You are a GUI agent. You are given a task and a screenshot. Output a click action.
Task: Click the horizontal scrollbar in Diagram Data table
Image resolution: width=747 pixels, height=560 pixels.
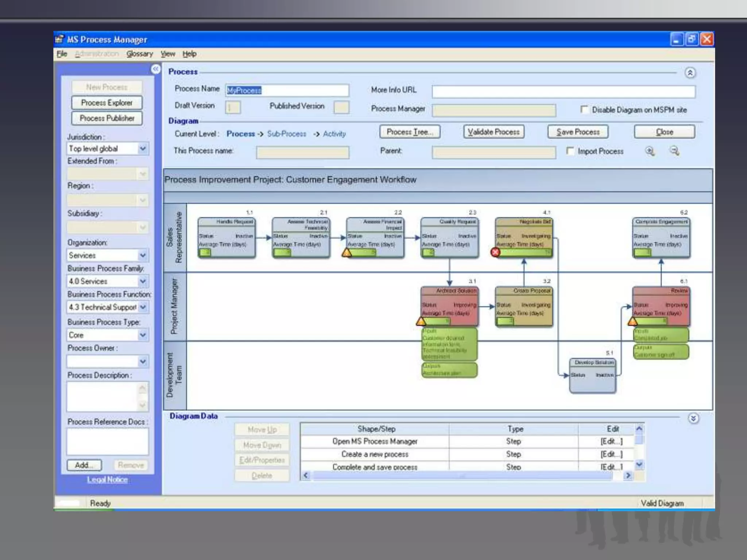coord(462,475)
